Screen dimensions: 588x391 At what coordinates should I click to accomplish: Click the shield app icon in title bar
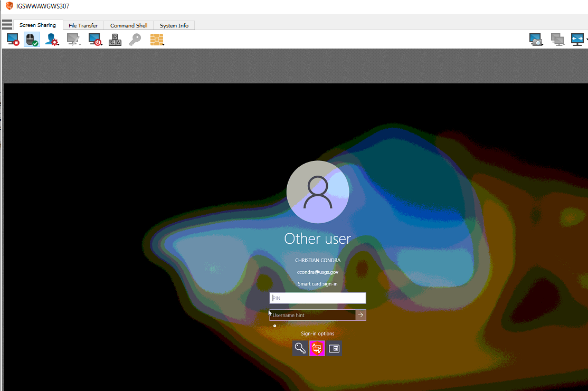[x=10, y=6]
